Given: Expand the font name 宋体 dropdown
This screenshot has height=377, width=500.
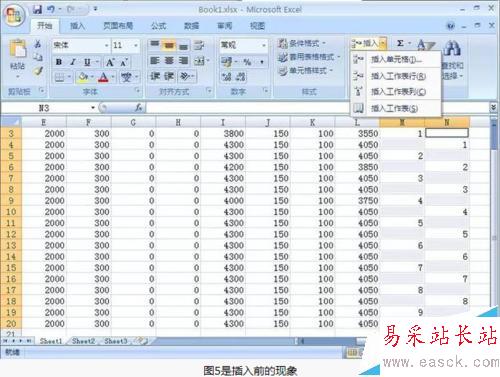Looking at the screenshot, I should (x=106, y=45).
